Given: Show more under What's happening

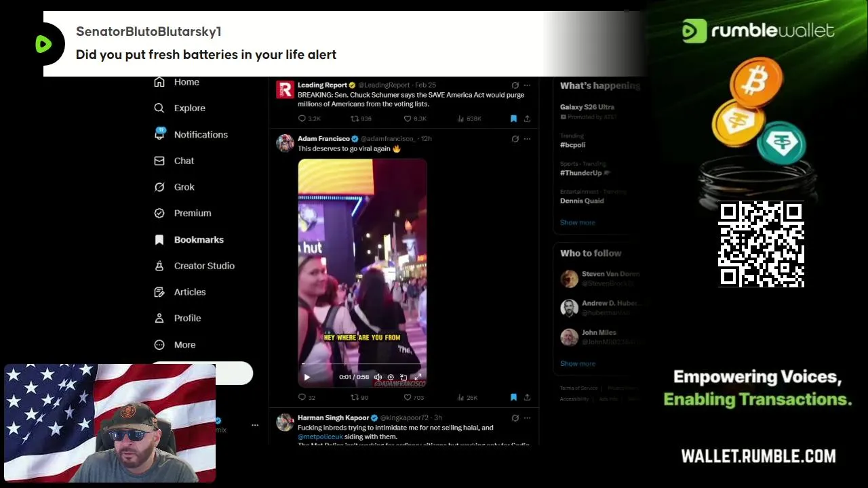Looking at the screenshot, I should click(577, 222).
